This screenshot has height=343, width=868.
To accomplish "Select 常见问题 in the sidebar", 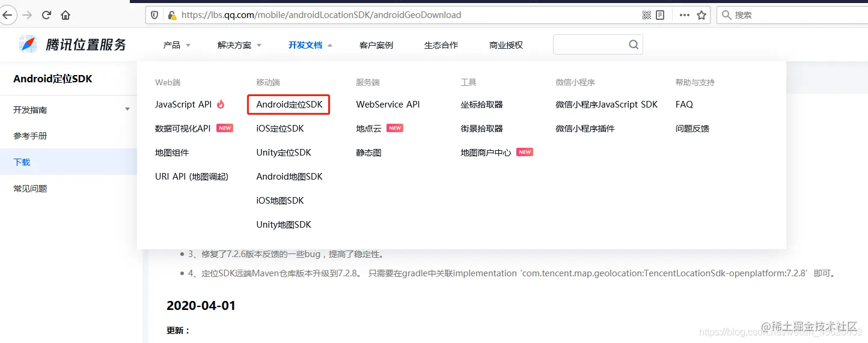I will click(30, 189).
